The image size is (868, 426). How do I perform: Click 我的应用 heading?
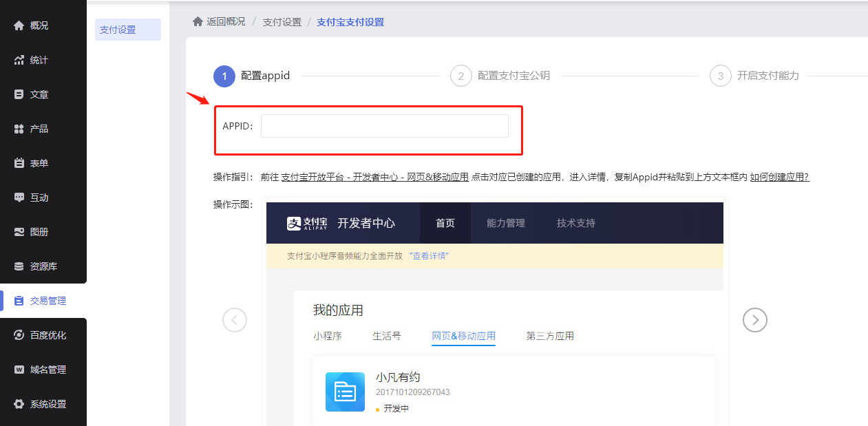[338, 310]
